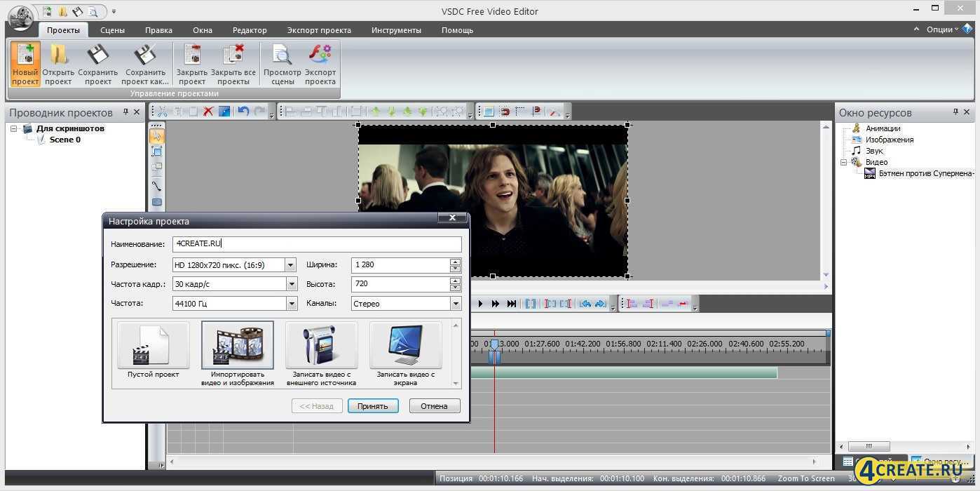The image size is (980, 491).
Task: Open Просмотр сцены preview
Action: coord(283,64)
